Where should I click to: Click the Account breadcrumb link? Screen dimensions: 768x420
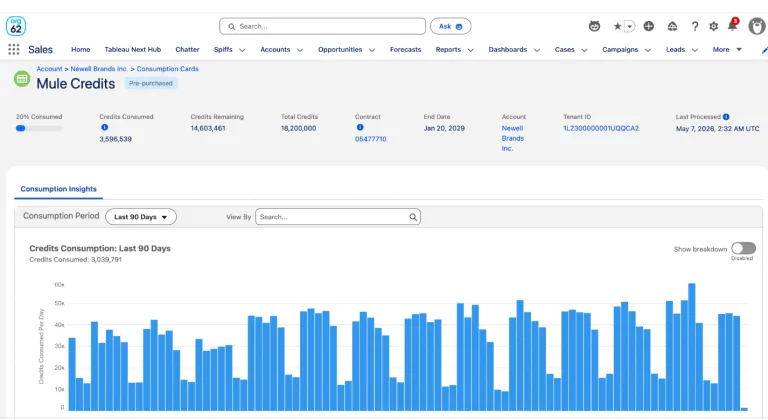tap(49, 69)
